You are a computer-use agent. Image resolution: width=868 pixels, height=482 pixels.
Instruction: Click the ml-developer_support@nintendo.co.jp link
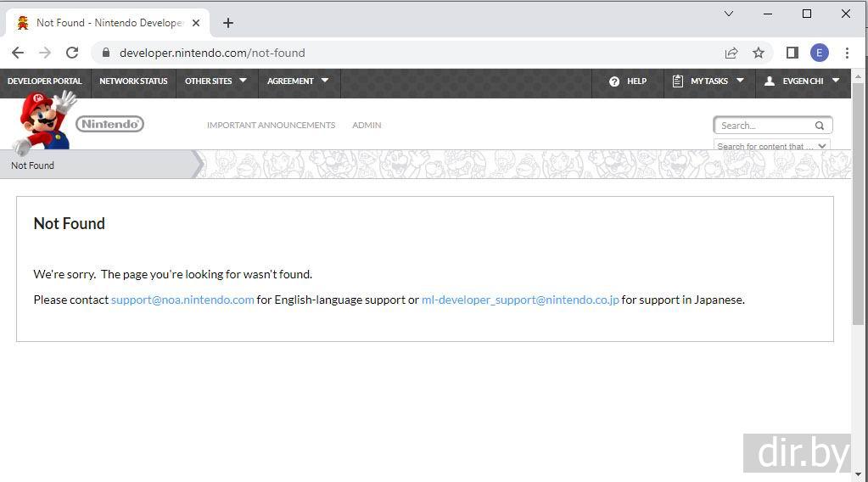520,300
